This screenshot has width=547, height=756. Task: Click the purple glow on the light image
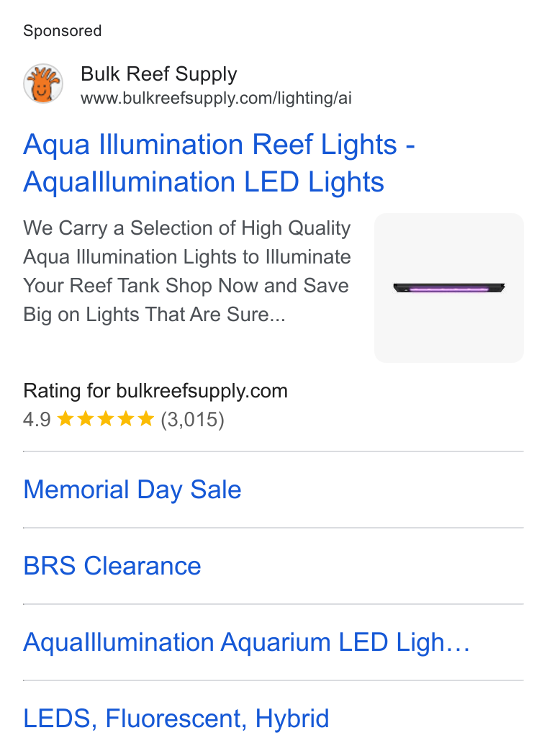[x=448, y=289]
